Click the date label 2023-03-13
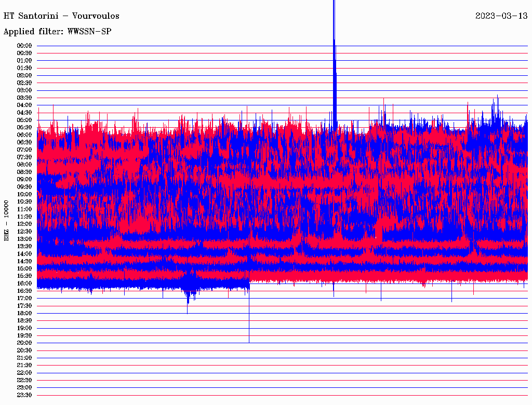The width and height of the screenshot is (532, 405). click(501, 16)
